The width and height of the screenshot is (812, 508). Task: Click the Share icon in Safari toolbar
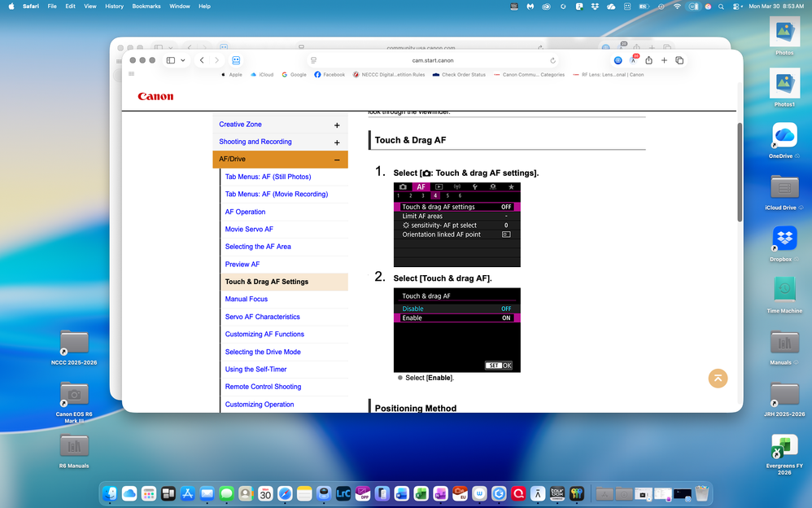648,60
